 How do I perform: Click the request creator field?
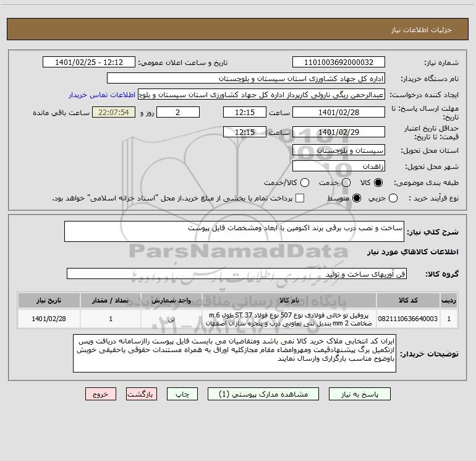pos(261,95)
